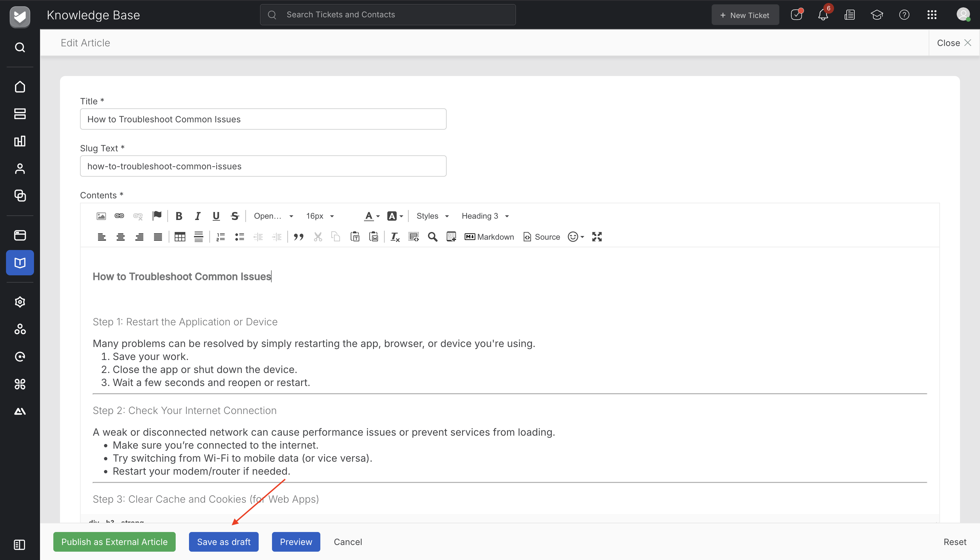Viewport: 980px width, 560px height.
Task: Click Save as draft
Action: click(x=223, y=542)
